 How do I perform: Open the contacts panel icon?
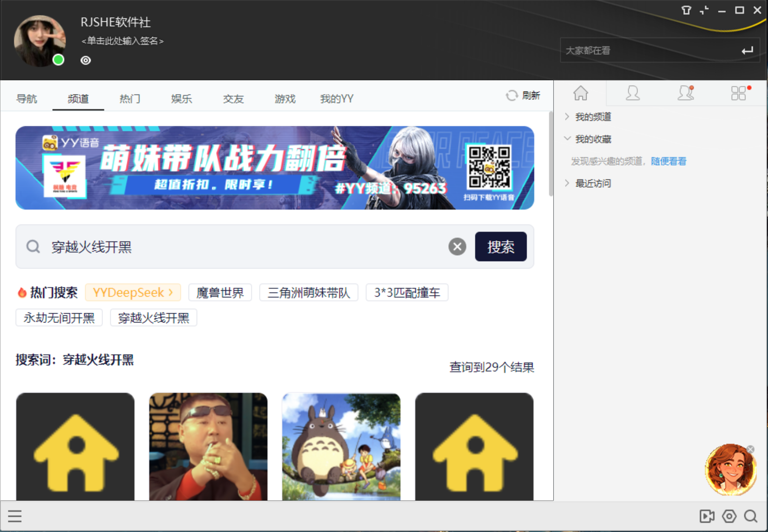point(633,93)
